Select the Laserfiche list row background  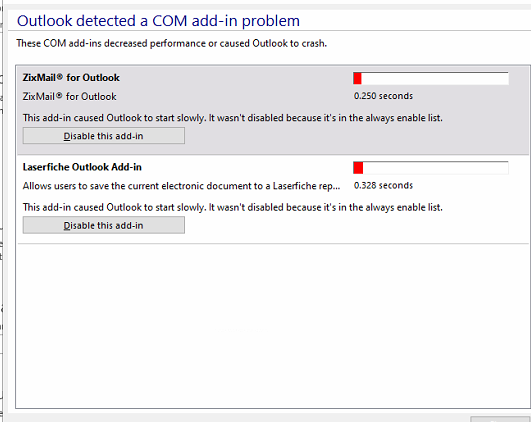tap(273, 199)
